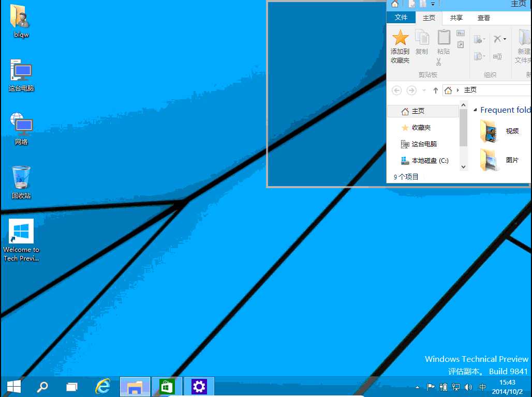Open the taskbar Search magnifier
The height and width of the screenshot is (397, 532).
click(x=42, y=387)
